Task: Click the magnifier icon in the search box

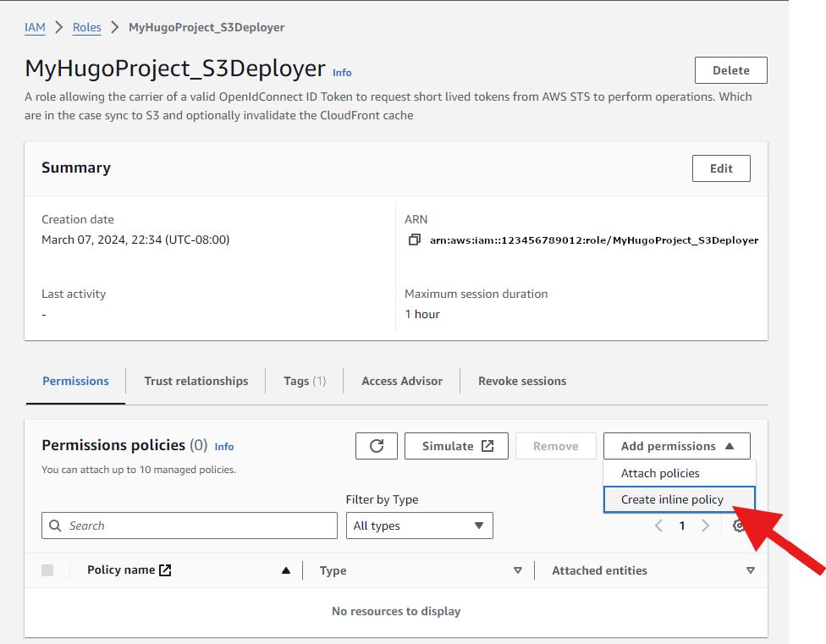Action: click(55, 526)
